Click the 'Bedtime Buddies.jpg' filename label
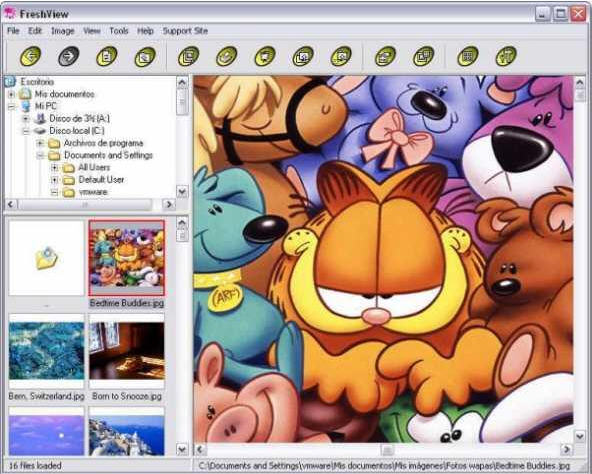The height and width of the screenshot is (474, 592). [127, 303]
